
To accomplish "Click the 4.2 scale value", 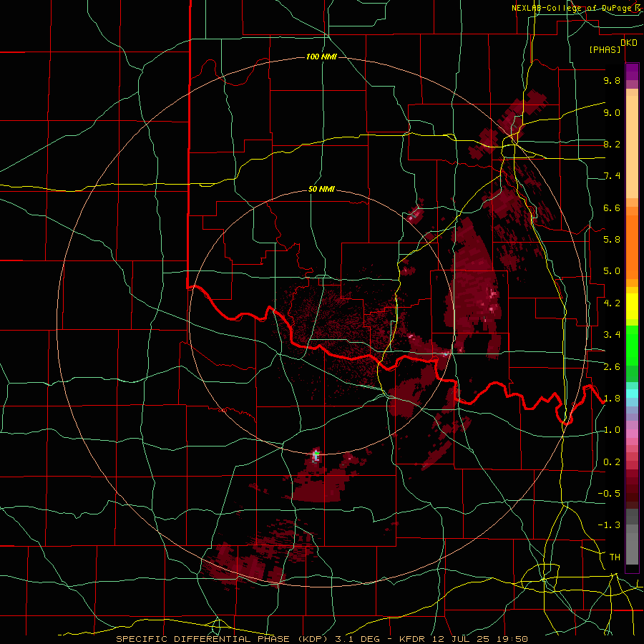I will [612, 303].
